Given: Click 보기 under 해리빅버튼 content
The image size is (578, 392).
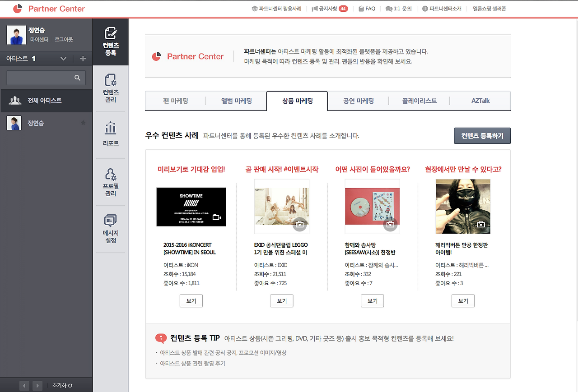Looking at the screenshot, I should (463, 301).
